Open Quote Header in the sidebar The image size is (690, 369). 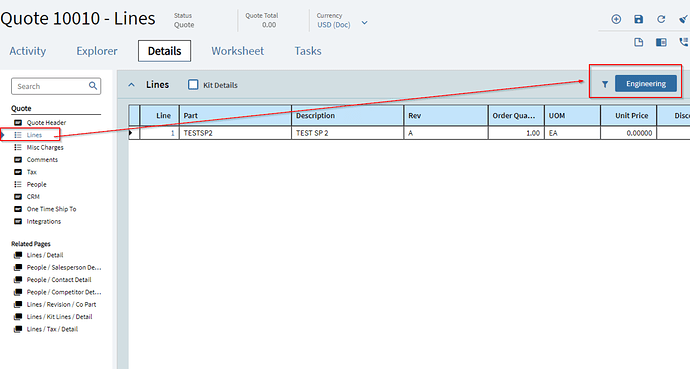46,122
